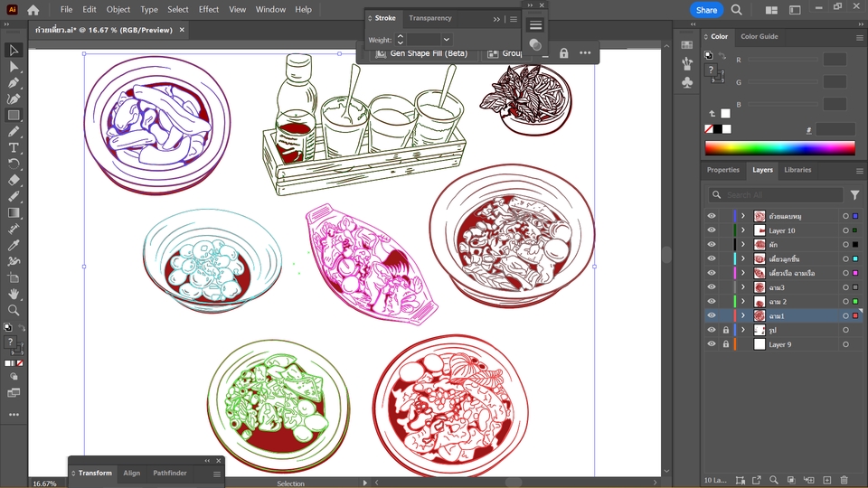Click the Share button
868x488 pixels.
pyautogui.click(x=706, y=10)
